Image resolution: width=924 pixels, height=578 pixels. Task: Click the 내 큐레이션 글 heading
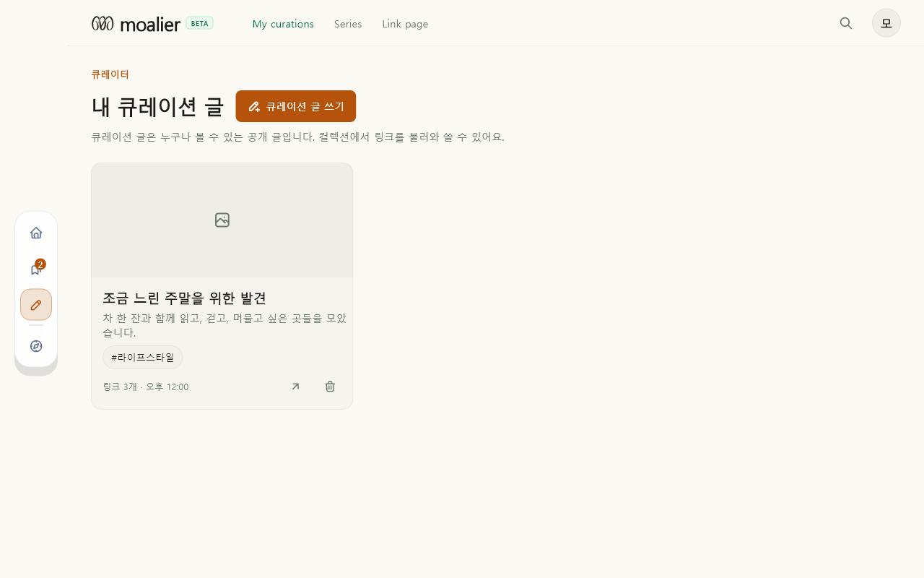click(157, 107)
